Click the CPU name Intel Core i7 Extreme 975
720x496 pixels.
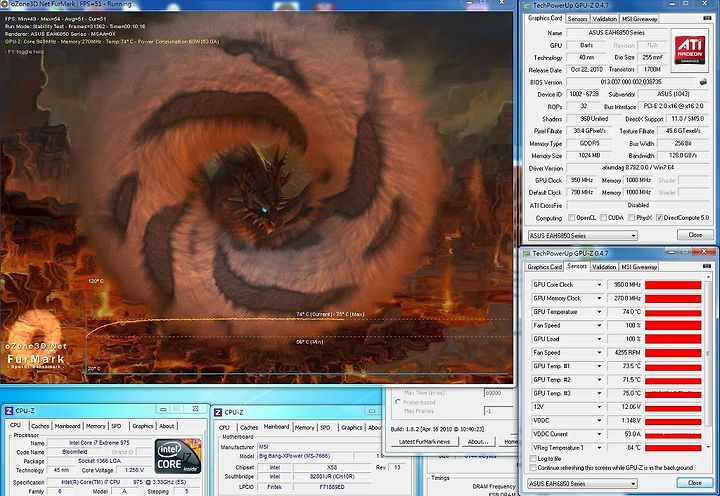click(99, 443)
